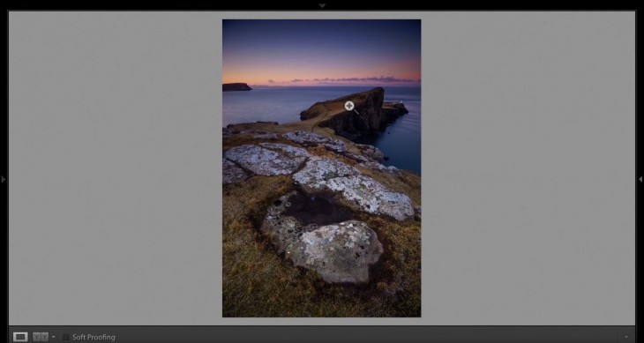Expand the left panel via edge triangle
The image size is (644, 343).
(4, 179)
